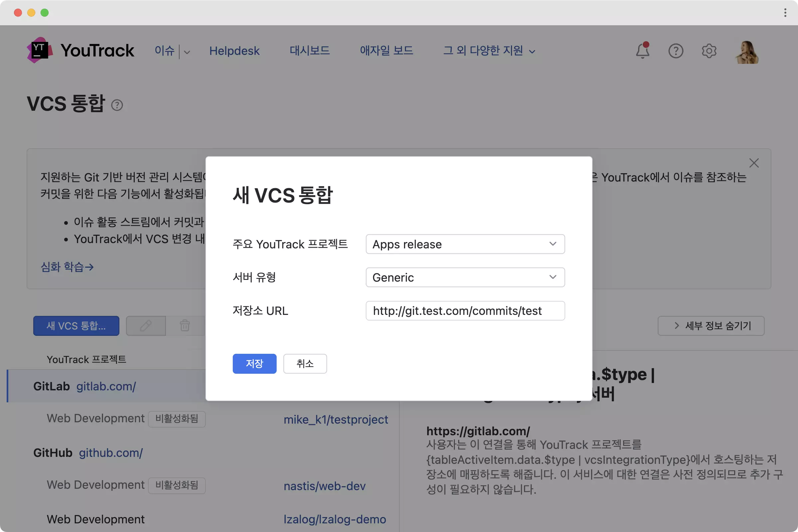Click the 저장 save button
798x532 pixels.
click(254, 363)
